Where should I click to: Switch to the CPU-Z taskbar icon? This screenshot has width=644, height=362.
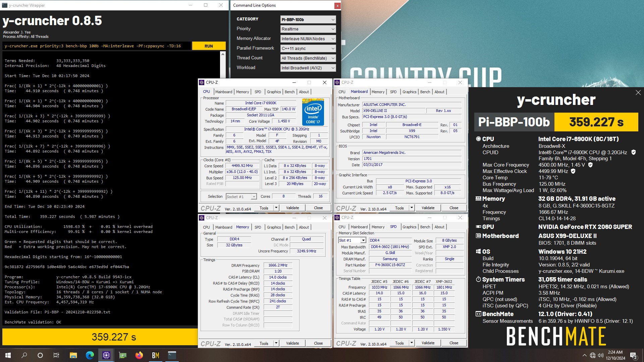click(x=106, y=355)
